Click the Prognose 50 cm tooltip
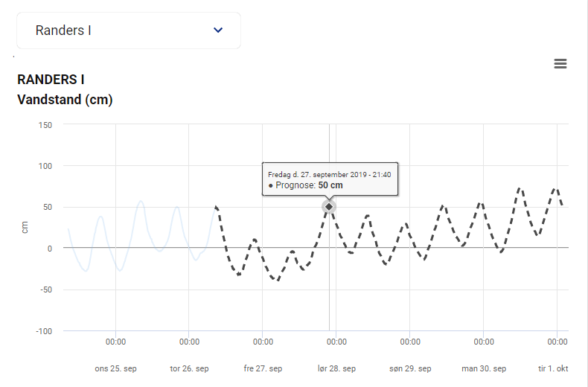This screenshot has width=588, height=387. tap(330, 179)
